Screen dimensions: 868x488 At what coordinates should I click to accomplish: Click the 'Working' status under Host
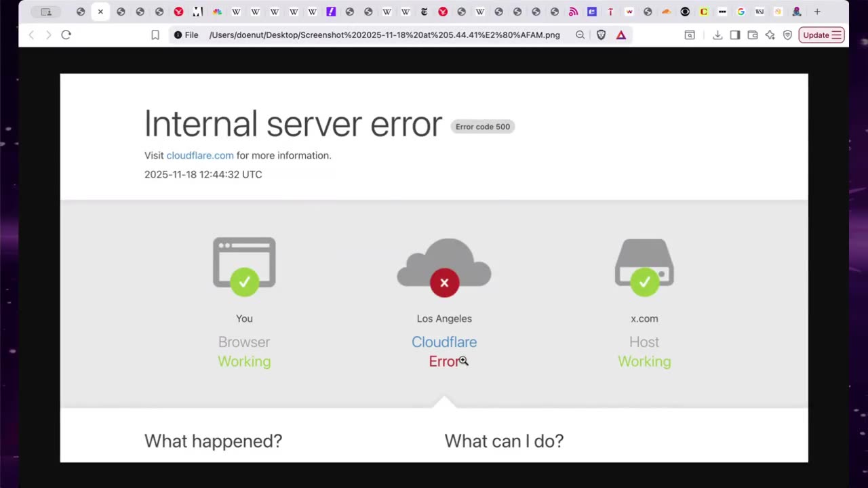tap(644, 361)
